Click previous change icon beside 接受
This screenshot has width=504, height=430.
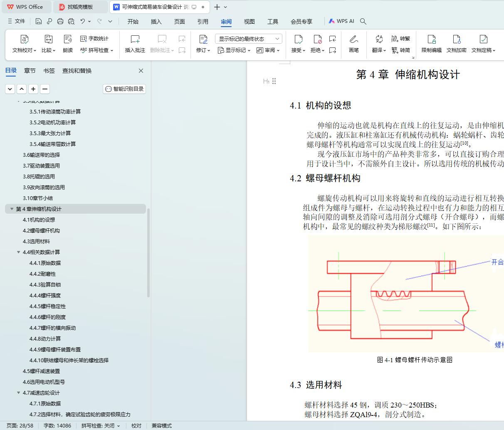pyautogui.click(x=332, y=39)
